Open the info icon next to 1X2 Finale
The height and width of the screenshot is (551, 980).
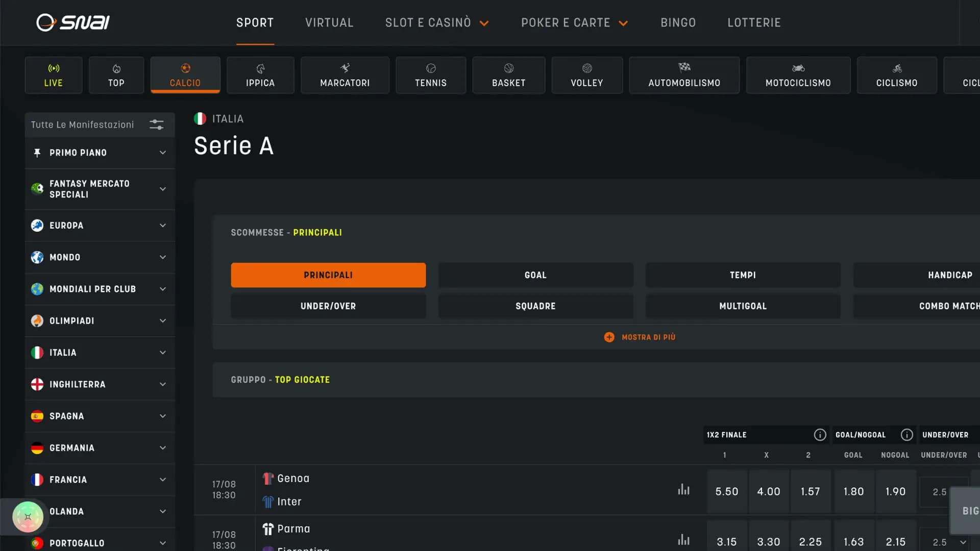coord(820,435)
